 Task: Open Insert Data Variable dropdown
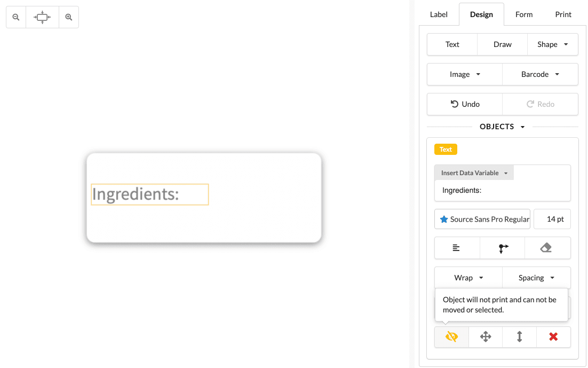[474, 173]
